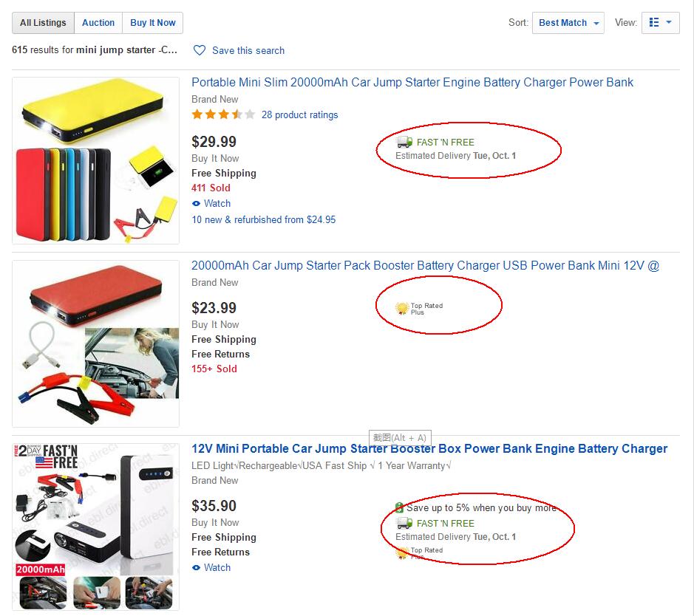
Task: Click the green savings tag icon on third listing
Action: [x=400, y=508]
